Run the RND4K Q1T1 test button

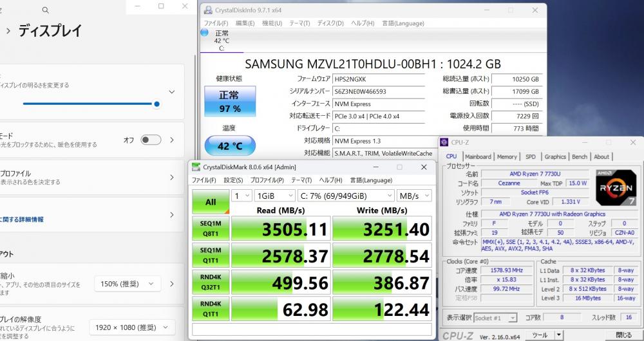tap(211, 309)
